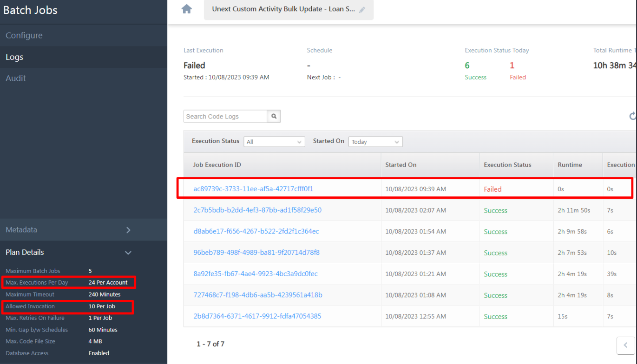Image resolution: width=637 pixels, height=364 pixels.
Task: Open job execution 8a92fe35-fb67-4ae4-9923-4bc3a9dc0fec
Action: (256, 274)
